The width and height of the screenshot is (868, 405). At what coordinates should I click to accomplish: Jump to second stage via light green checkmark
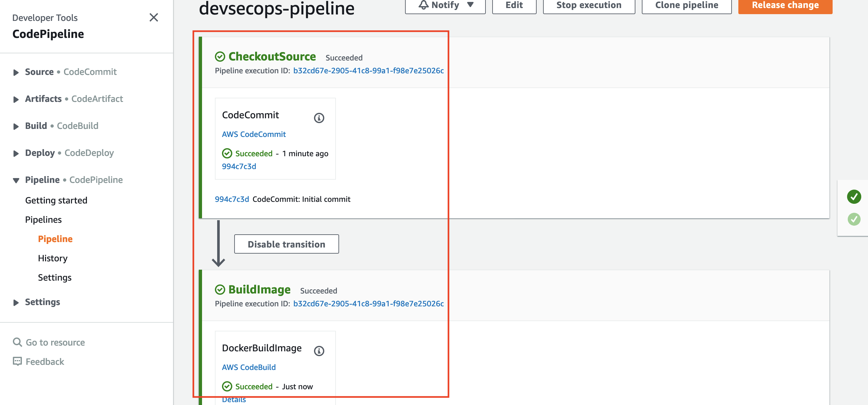pos(854,219)
